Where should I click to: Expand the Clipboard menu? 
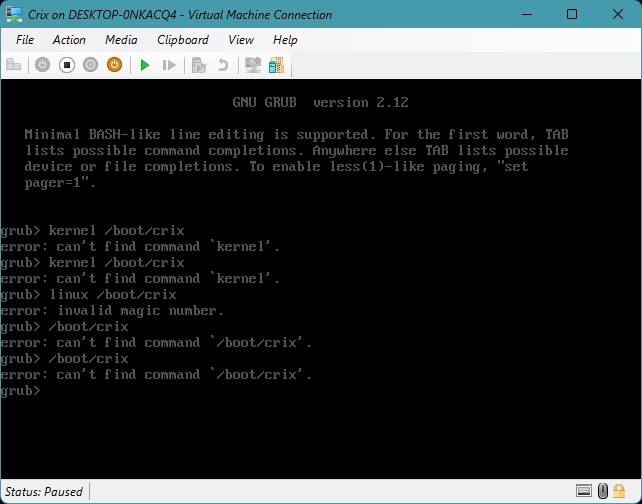[x=183, y=40]
